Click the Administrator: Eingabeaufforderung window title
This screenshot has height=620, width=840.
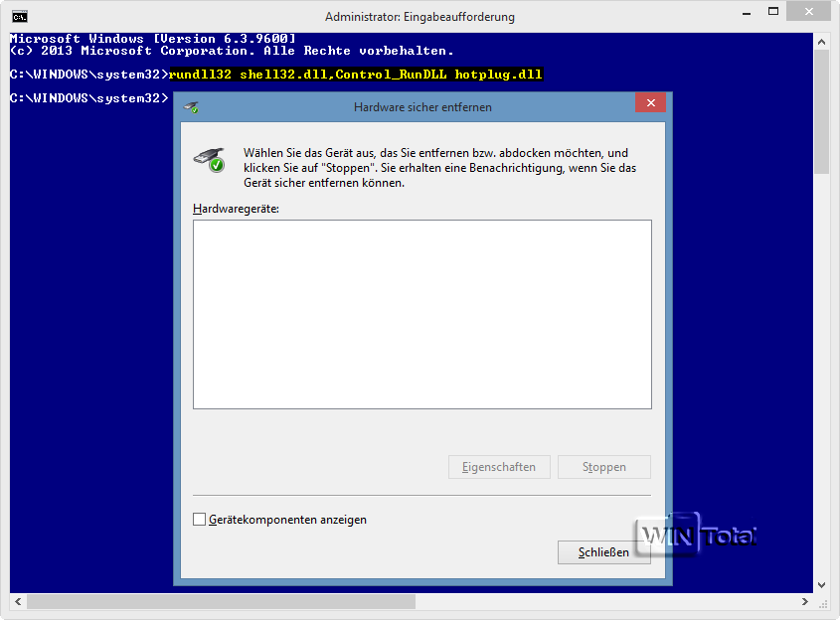tap(420, 17)
